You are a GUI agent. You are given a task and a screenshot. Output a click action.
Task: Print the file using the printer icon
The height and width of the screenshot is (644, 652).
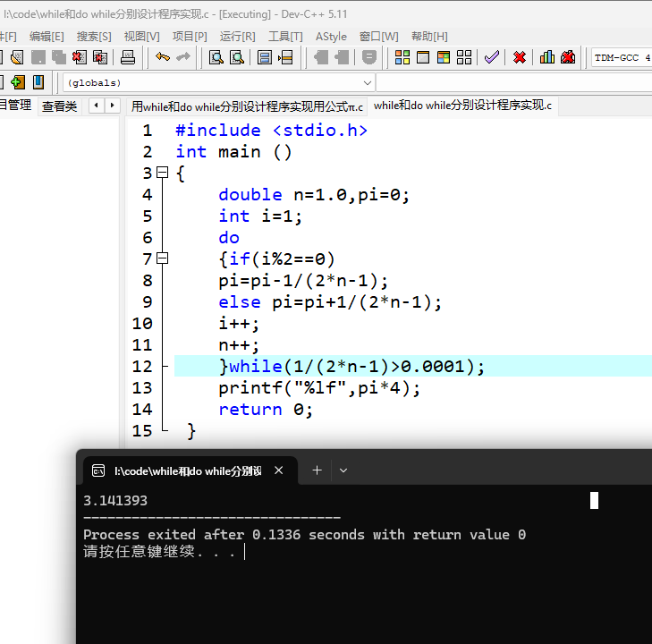128,57
